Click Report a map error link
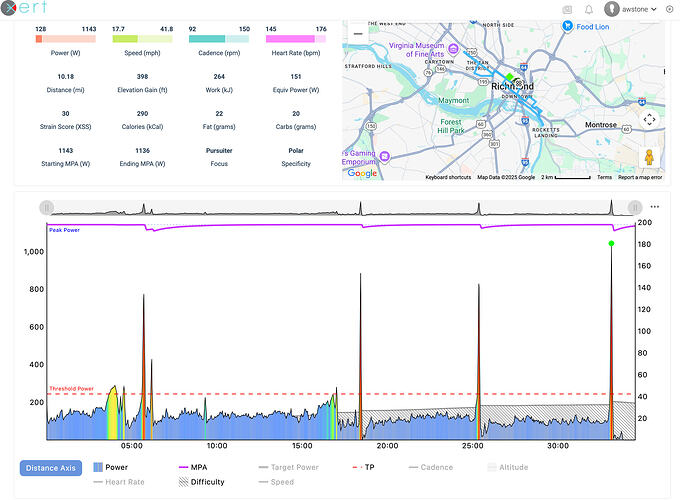The image size is (680, 500). [640, 177]
